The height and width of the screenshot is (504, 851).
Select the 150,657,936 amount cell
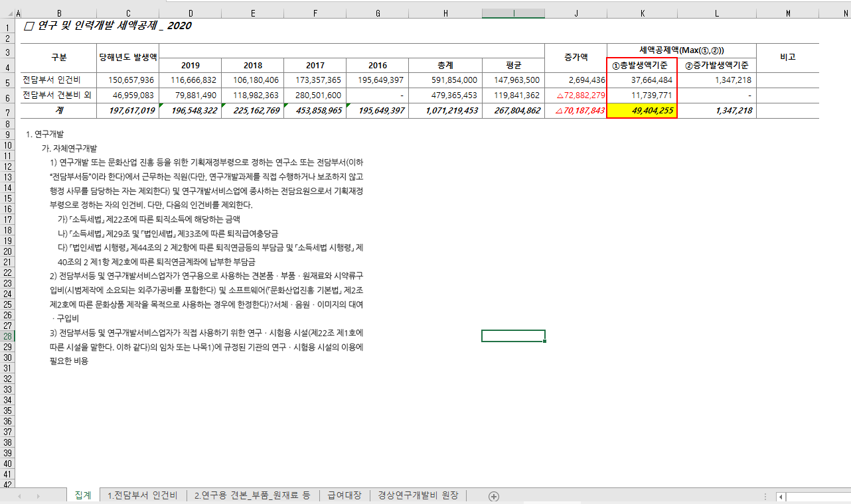127,80
